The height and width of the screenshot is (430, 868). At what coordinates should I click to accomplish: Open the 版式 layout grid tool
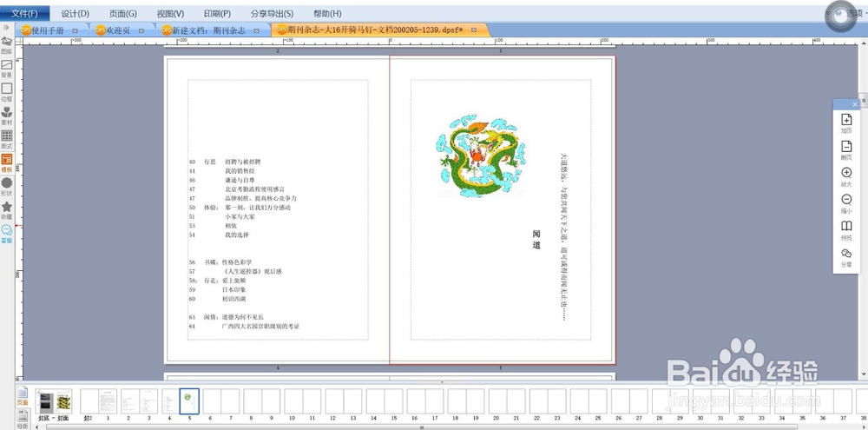7,139
